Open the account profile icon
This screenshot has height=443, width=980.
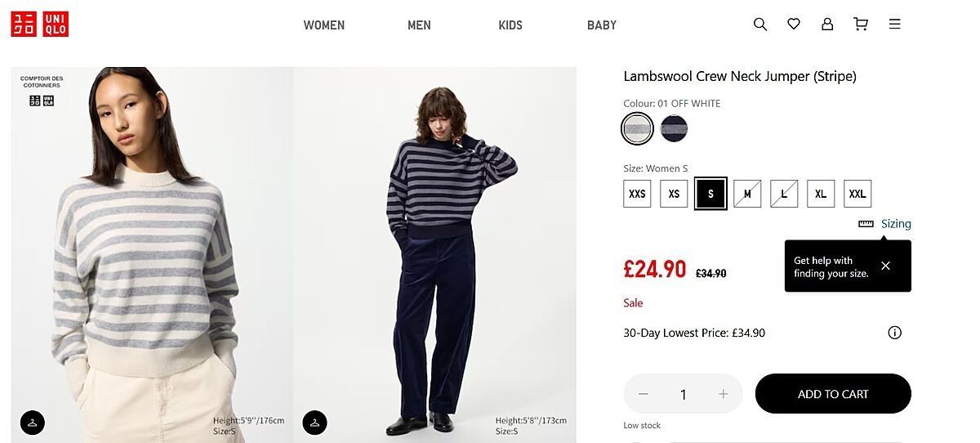point(827,25)
